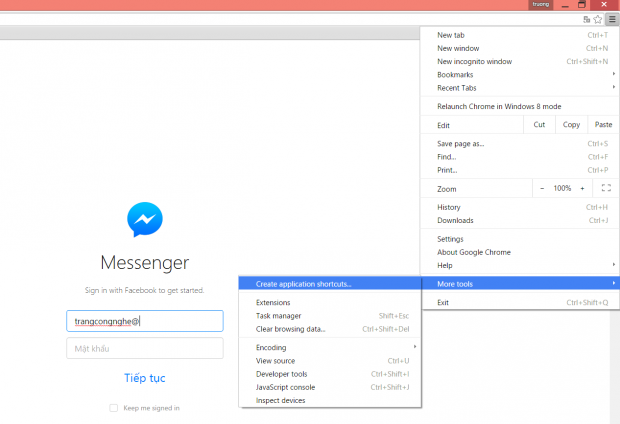
Task: Toggle fullscreen icon in Zoom row
Action: pos(606,188)
